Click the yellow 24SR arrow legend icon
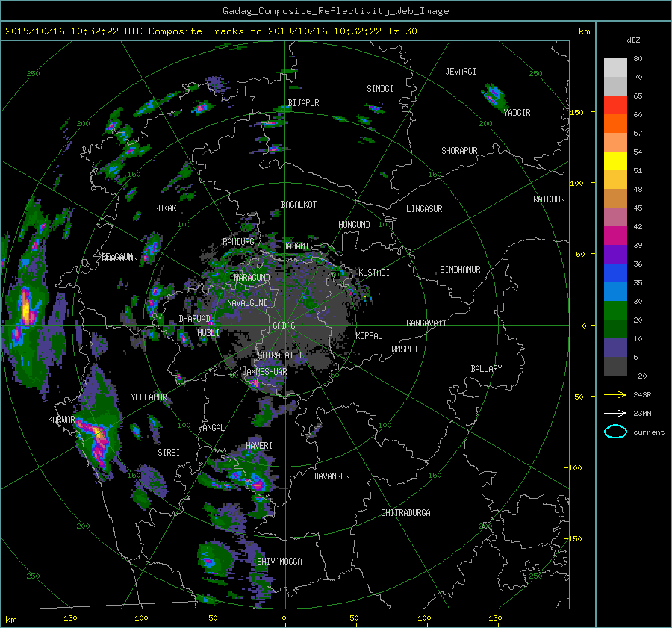This screenshot has width=672, height=628. click(x=615, y=394)
